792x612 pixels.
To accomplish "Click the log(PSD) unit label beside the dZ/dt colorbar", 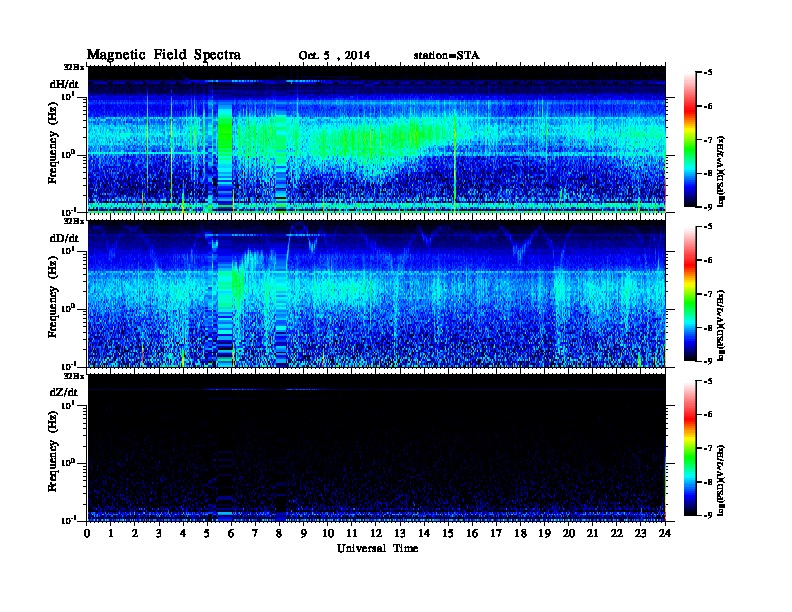I will pos(721,479).
